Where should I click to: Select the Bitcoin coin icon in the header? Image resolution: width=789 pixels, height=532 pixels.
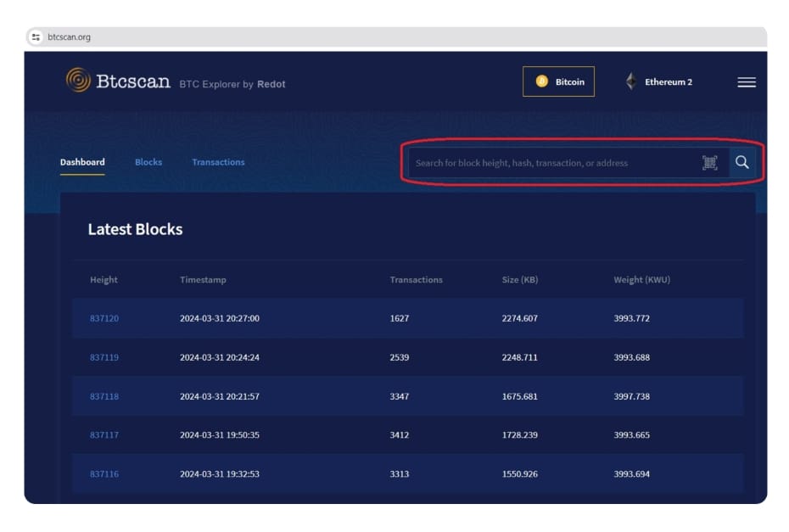pos(543,81)
